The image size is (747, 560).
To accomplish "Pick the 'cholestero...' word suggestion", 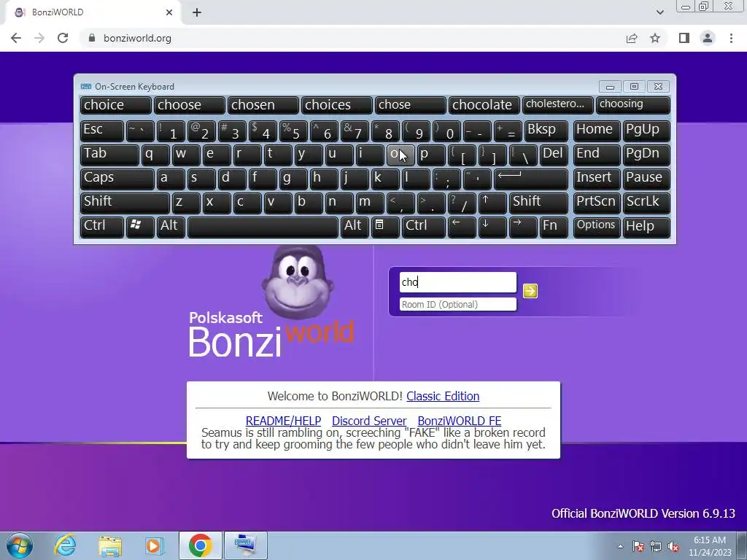I will tap(558, 105).
